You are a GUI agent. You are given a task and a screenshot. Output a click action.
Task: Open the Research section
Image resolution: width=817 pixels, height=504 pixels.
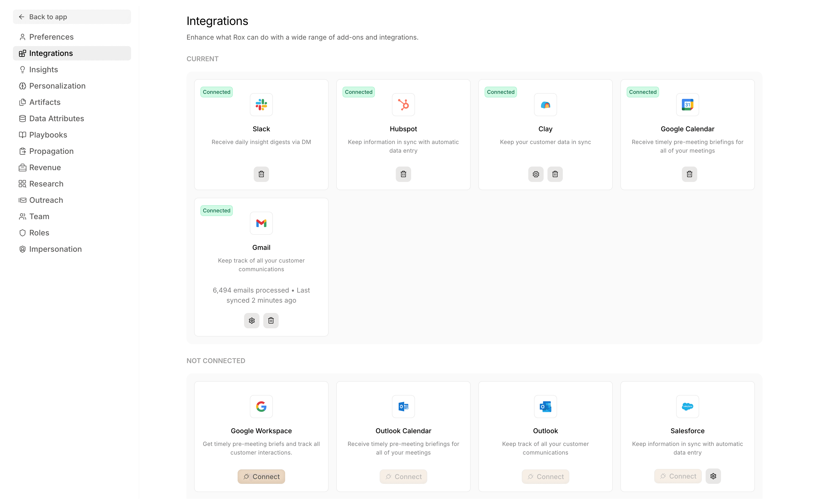coord(46,184)
